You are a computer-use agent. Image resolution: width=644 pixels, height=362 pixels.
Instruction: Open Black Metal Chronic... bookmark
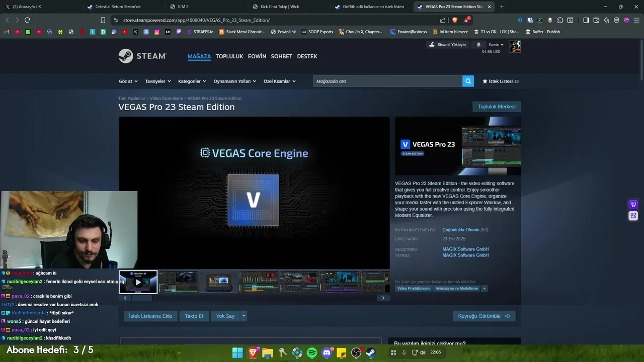point(242,32)
